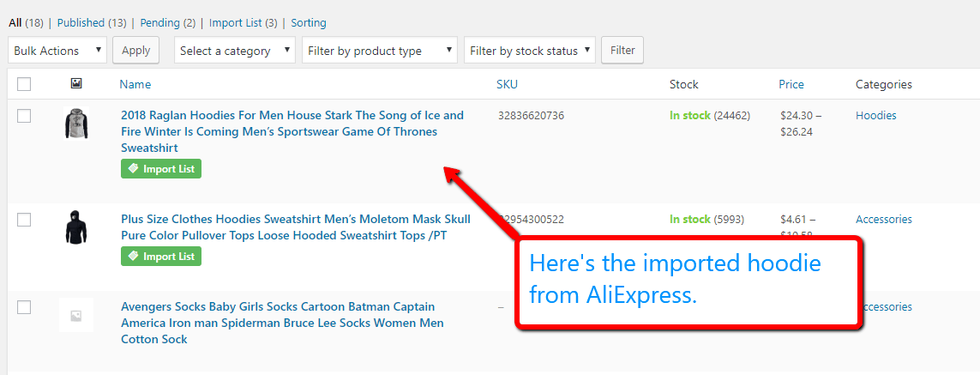980x375 pixels.
Task: Open the black mask hoodie thumbnail
Action: (x=76, y=227)
